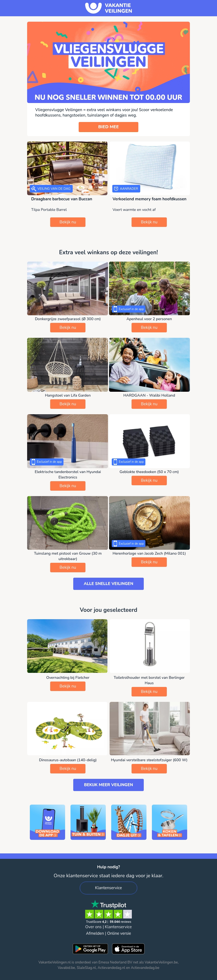Image resolution: width=217 pixels, height=980 pixels.
Task: Click the Vakantie Veilingen logo
Action: click(x=108, y=8)
